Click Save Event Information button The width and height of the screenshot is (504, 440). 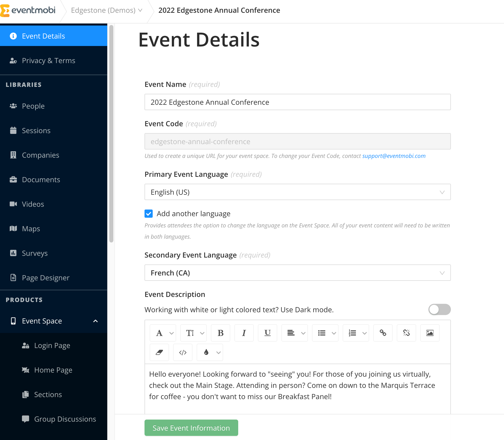pyautogui.click(x=191, y=427)
